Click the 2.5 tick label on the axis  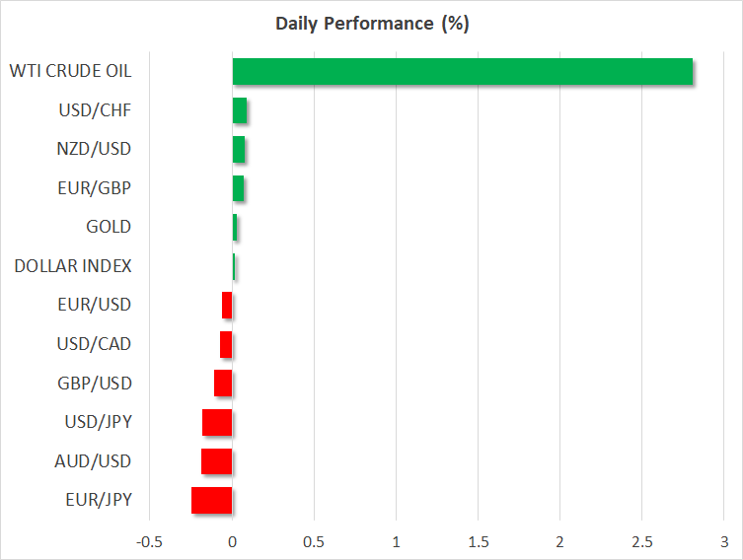(641, 541)
